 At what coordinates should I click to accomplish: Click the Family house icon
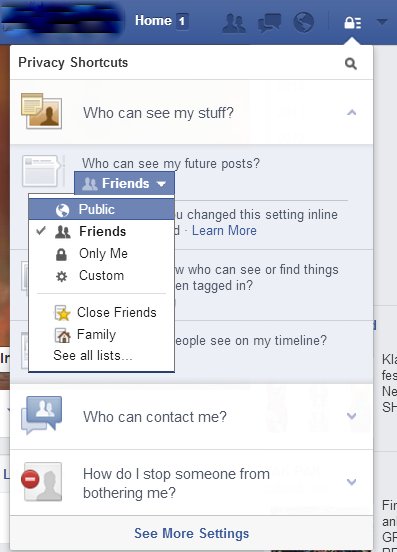pos(62,335)
